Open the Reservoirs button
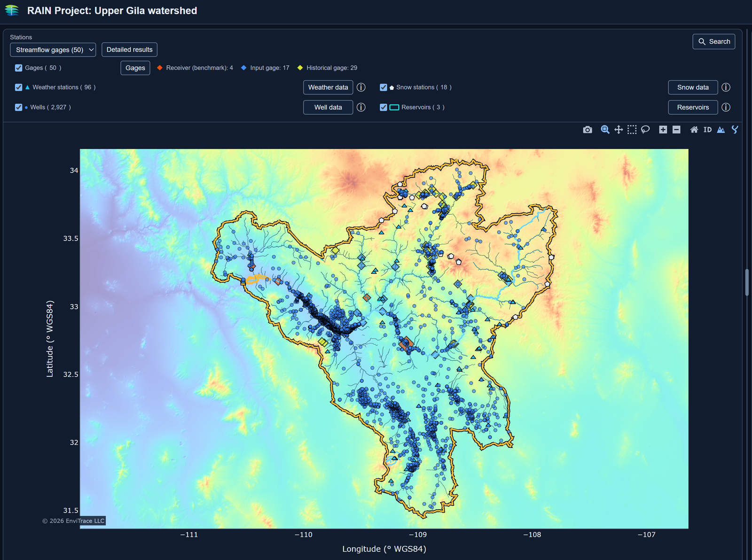This screenshot has height=560, width=752. coord(693,107)
